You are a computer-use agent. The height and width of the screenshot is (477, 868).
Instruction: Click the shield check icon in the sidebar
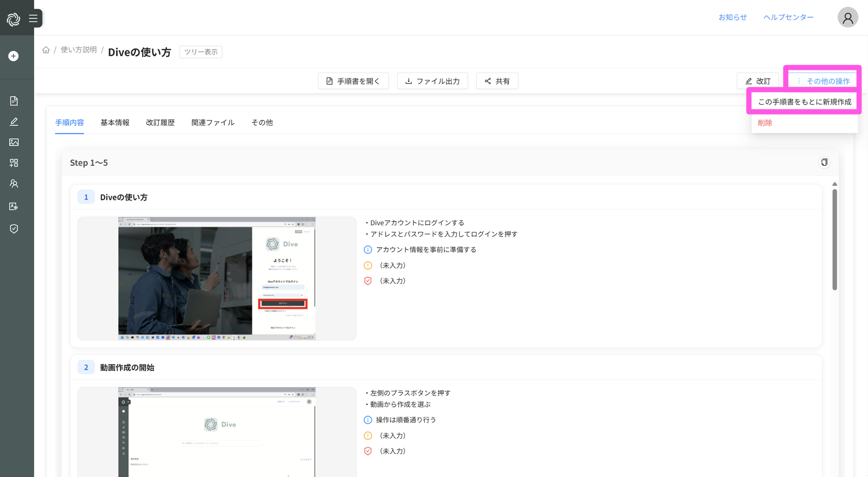(14, 229)
